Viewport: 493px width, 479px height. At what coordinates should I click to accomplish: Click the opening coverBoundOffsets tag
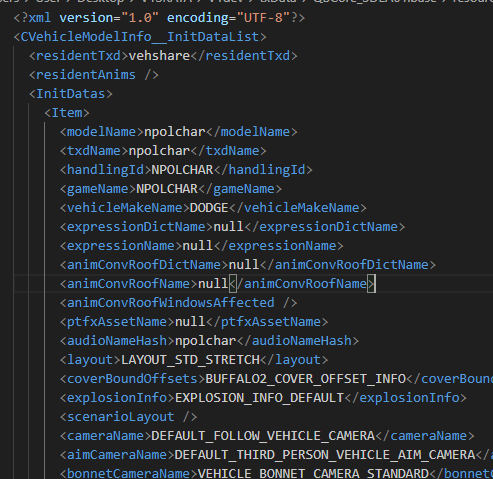133,379
